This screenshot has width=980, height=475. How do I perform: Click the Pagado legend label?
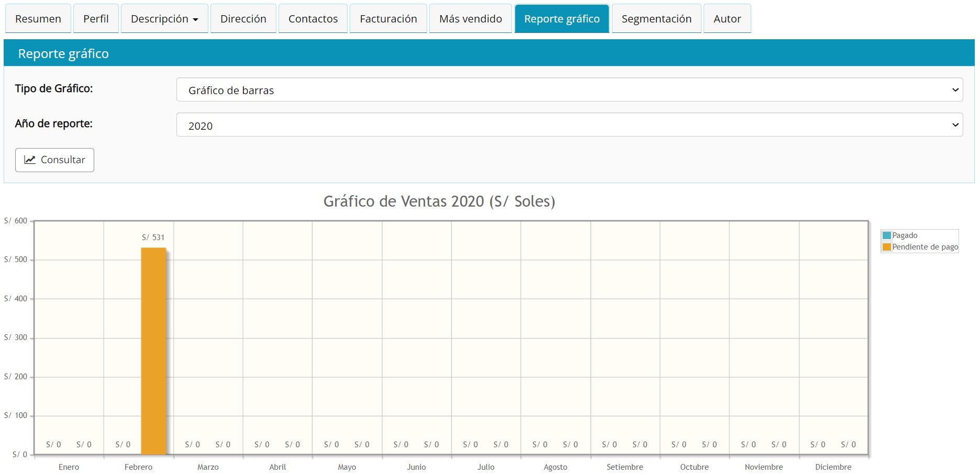tap(905, 235)
